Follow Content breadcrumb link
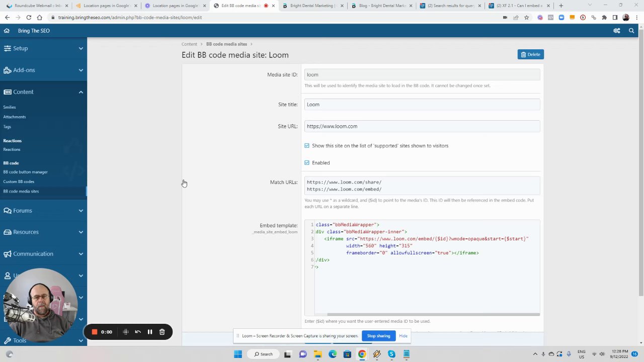644x362 pixels. point(189,44)
